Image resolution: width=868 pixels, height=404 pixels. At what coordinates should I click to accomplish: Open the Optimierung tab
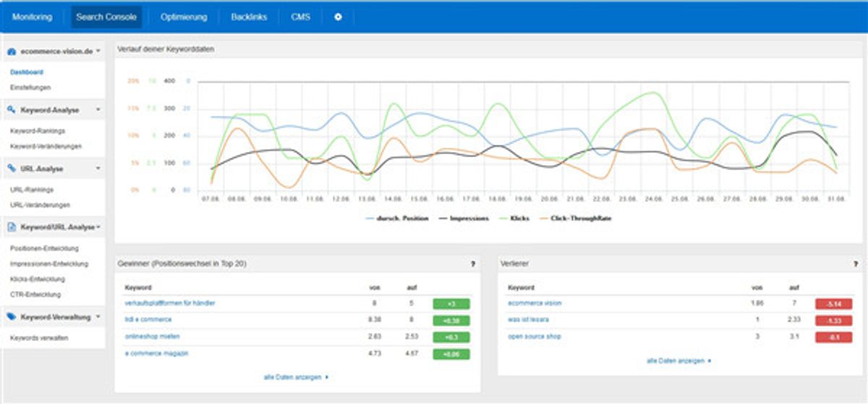(184, 17)
